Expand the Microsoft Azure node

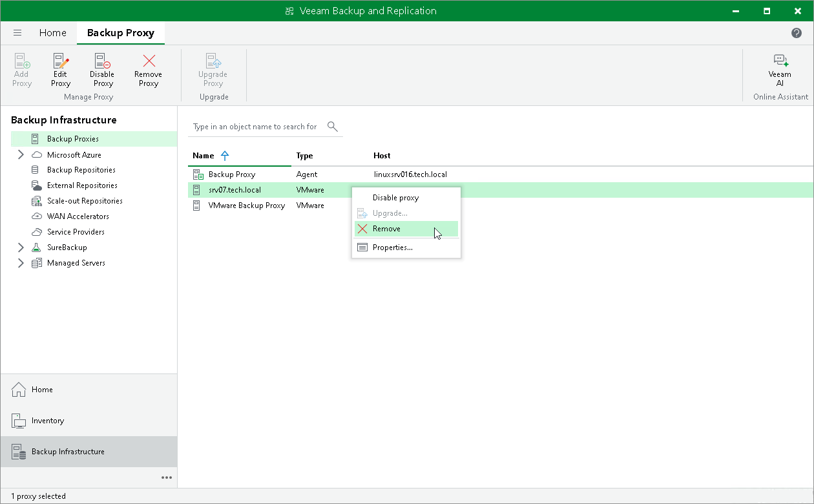[x=21, y=155]
